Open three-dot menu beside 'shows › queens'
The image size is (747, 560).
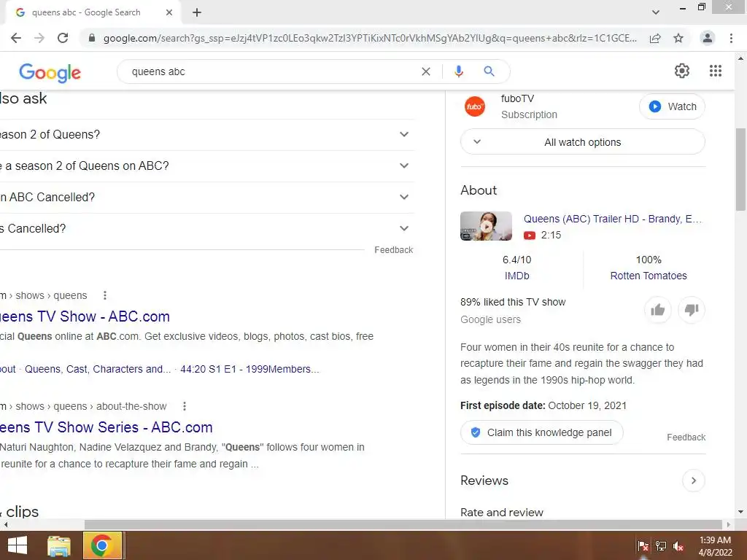105,295
